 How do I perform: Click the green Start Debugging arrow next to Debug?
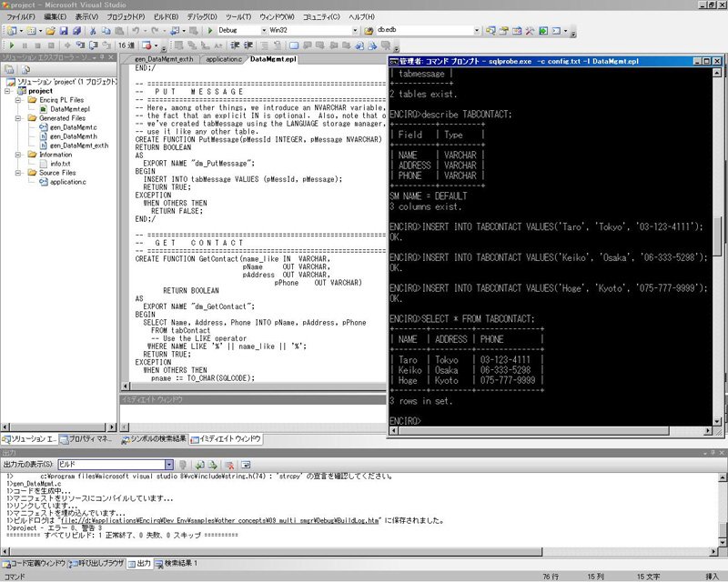(210, 31)
